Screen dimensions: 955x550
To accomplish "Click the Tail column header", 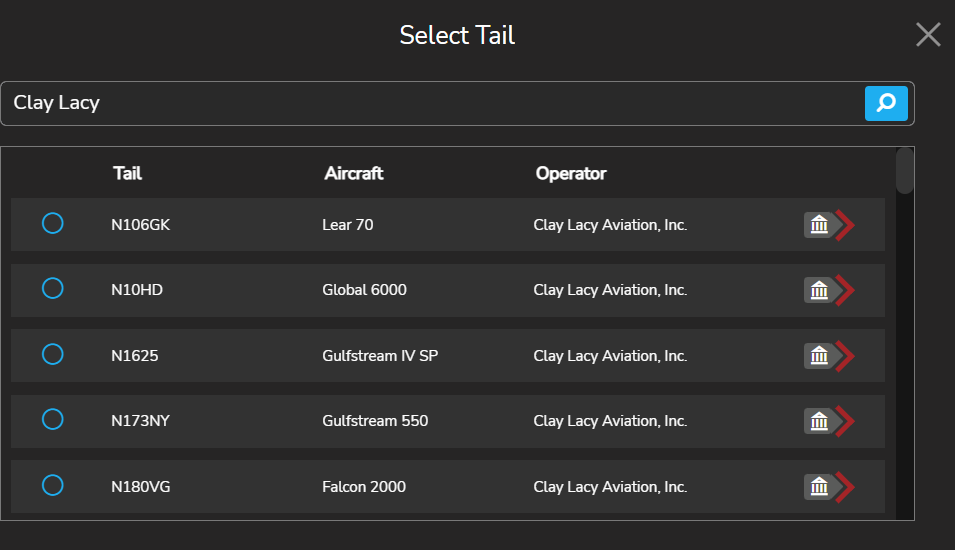I will coord(127,173).
